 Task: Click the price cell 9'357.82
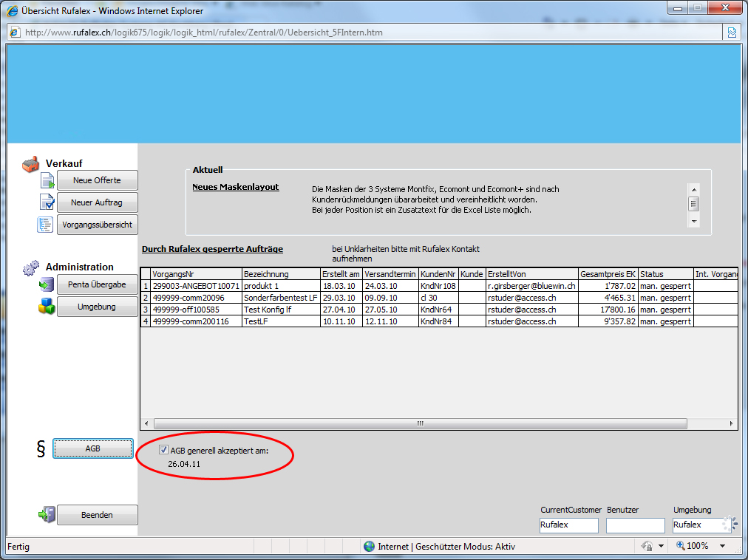point(608,321)
